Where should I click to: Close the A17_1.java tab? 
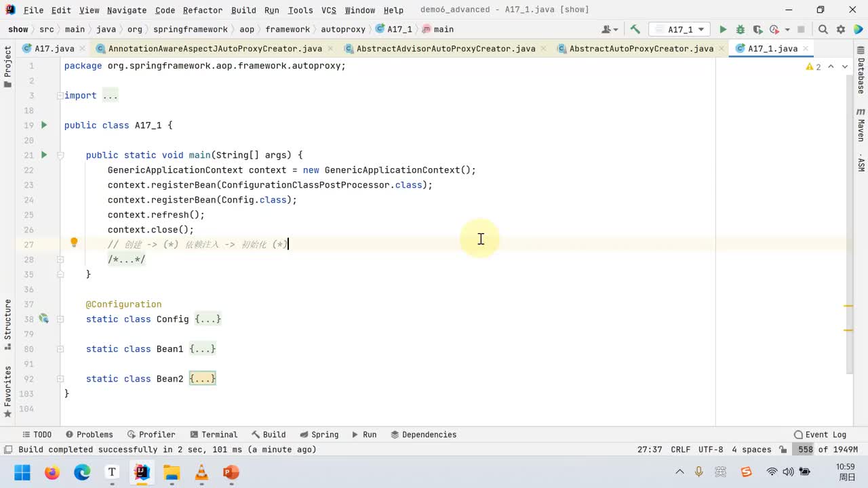[806, 49]
